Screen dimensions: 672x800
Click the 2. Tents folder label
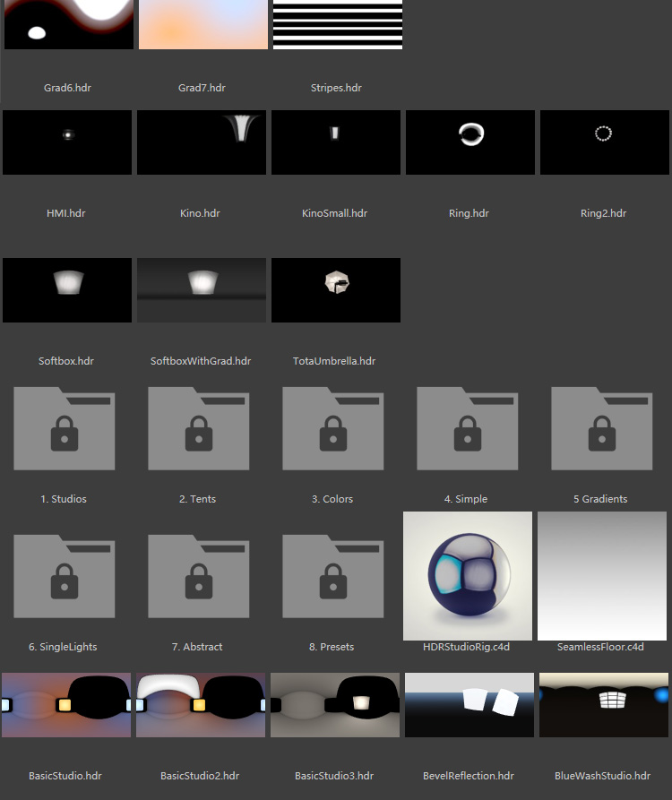pyautogui.click(x=197, y=499)
